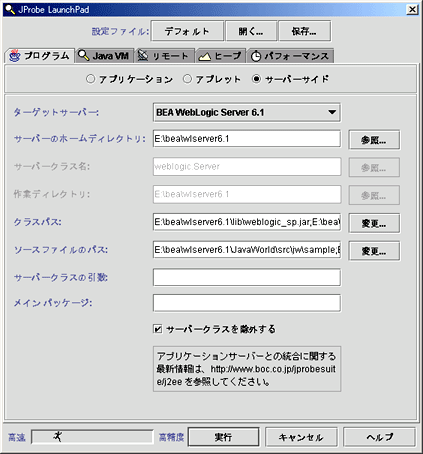
Task: Switch to the プログラム tab
Action: point(40,56)
